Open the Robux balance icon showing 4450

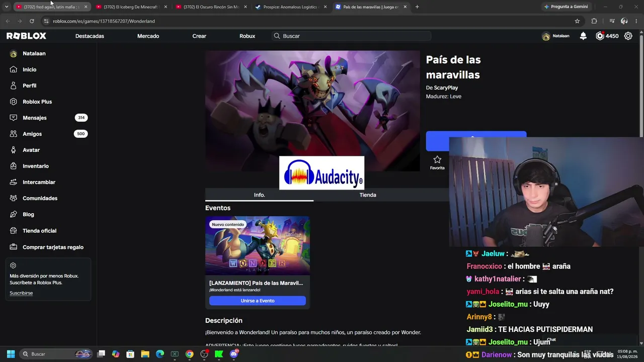(x=600, y=36)
